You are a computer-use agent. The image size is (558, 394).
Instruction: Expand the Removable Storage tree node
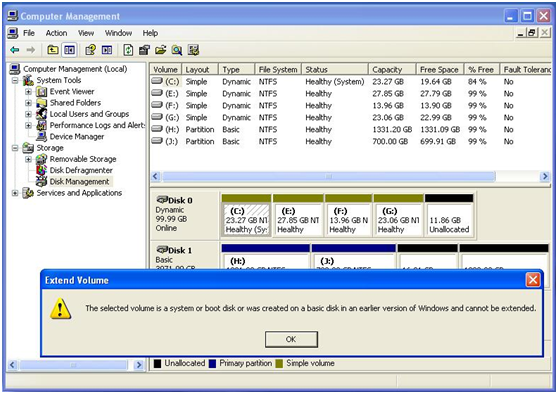coord(28,159)
